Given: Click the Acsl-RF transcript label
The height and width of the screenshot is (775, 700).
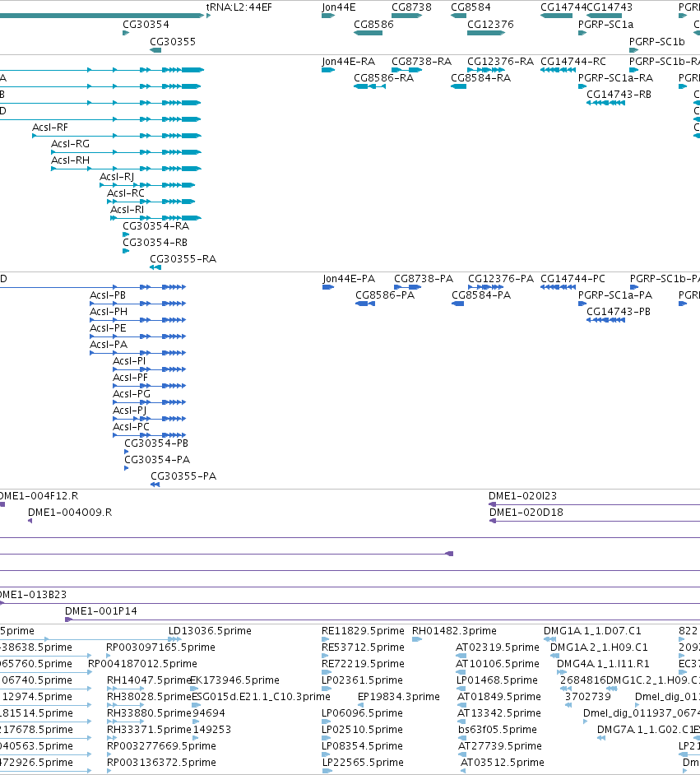Looking at the screenshot, I should point(50,127).
